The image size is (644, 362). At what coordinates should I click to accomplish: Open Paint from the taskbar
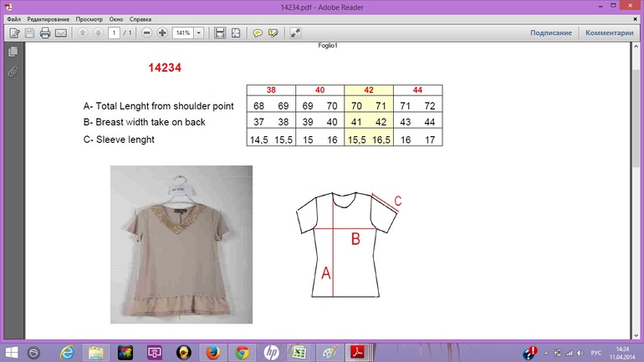point(330,353)
